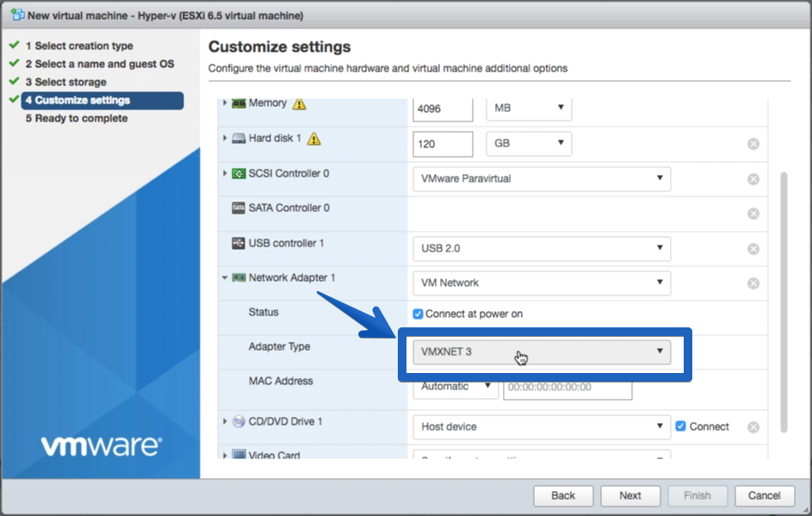The image size is (812, 516).
Task: Click the hard disk size field showing 120
Action: (443, 144)
